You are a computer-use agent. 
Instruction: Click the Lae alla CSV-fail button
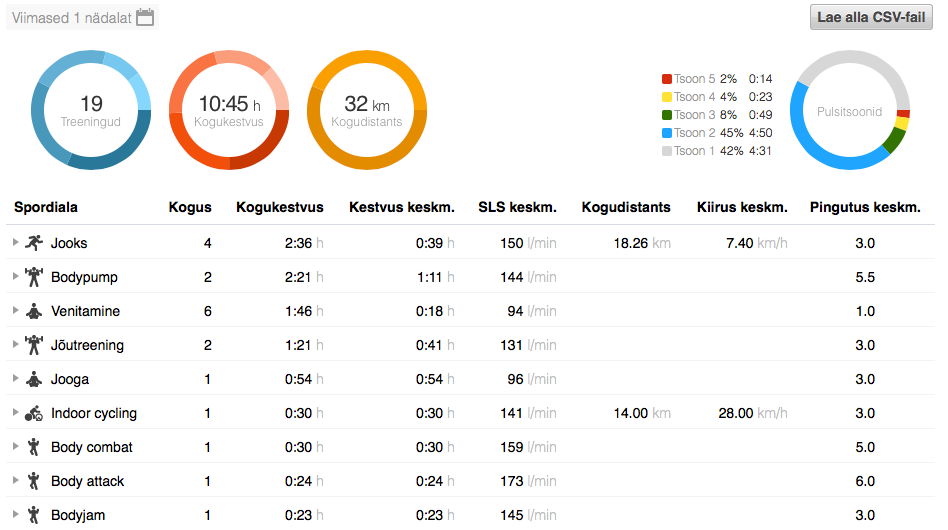pos(871,18)
